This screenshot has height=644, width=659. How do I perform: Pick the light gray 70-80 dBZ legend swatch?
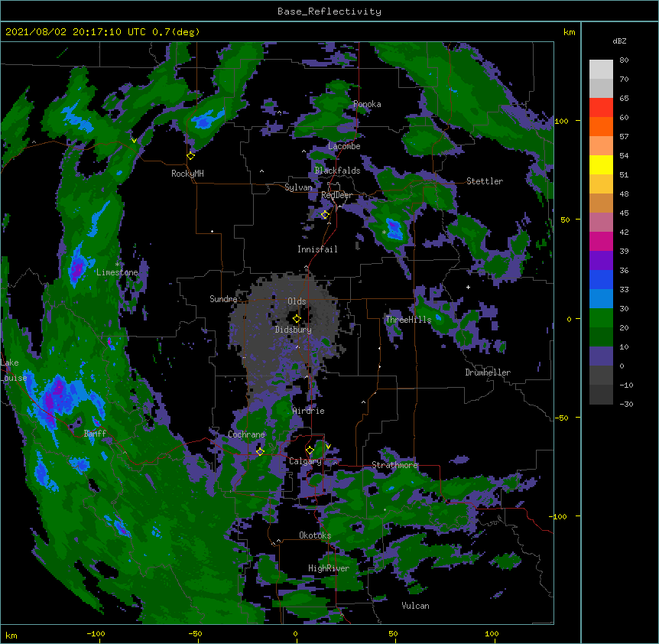601,70
